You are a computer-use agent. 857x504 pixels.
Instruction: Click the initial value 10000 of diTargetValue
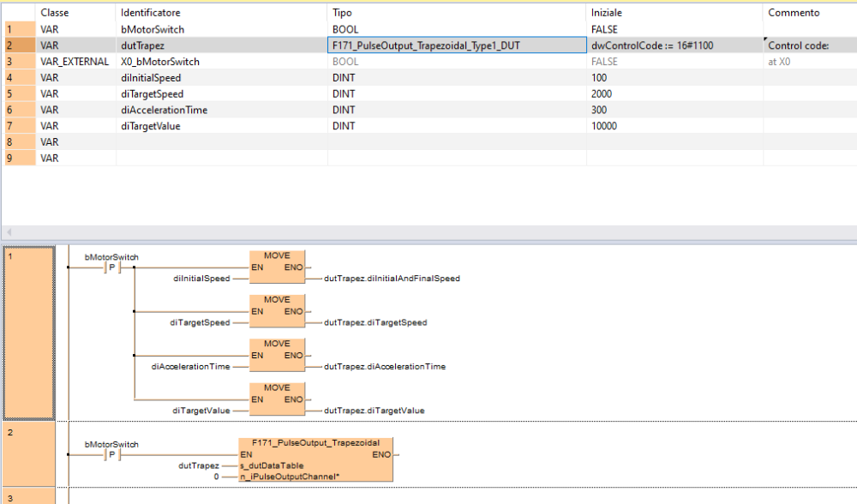tap(605, 126)
